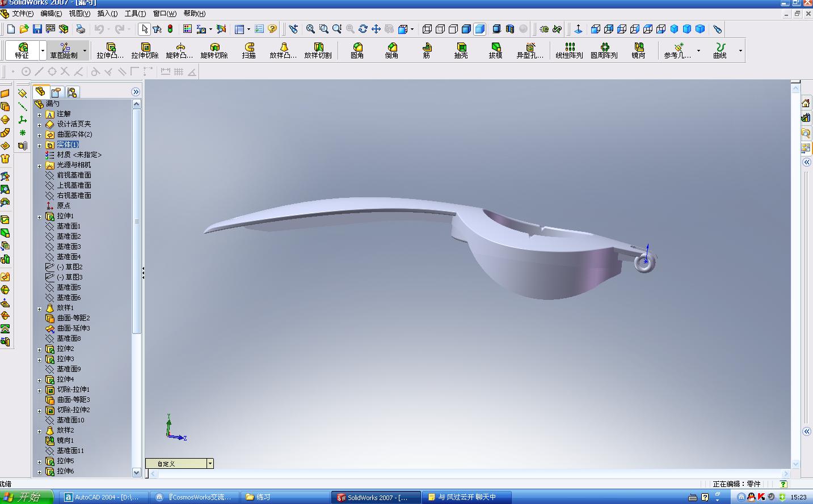Toggle Shadows in Shaded Mode
This screenshot has height=504, width=813.
point(496,29)
